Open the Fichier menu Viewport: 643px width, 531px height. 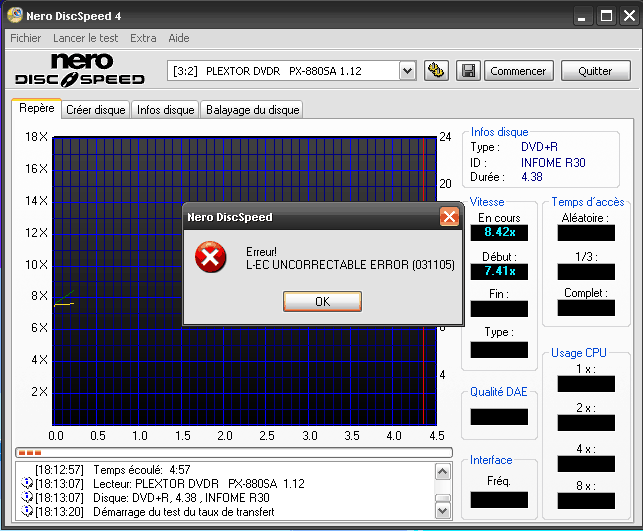pyautogui.click(x=25, y=38)
